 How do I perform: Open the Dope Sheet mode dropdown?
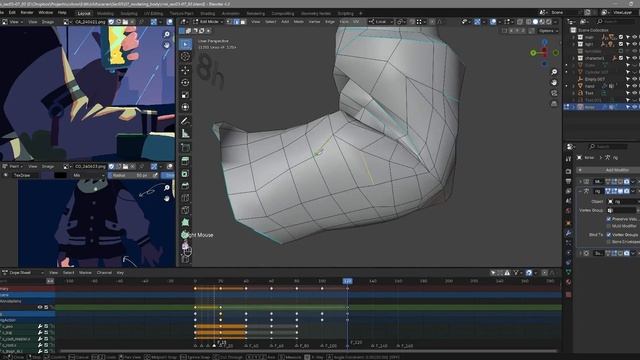click(x=23, y=273)
